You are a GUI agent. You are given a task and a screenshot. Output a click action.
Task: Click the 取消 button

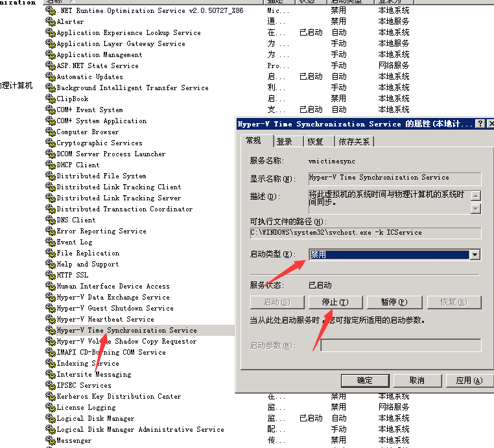417,381
